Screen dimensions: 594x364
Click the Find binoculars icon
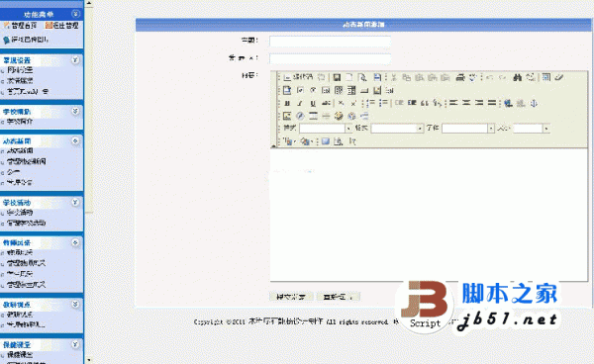tap(517, 77)
